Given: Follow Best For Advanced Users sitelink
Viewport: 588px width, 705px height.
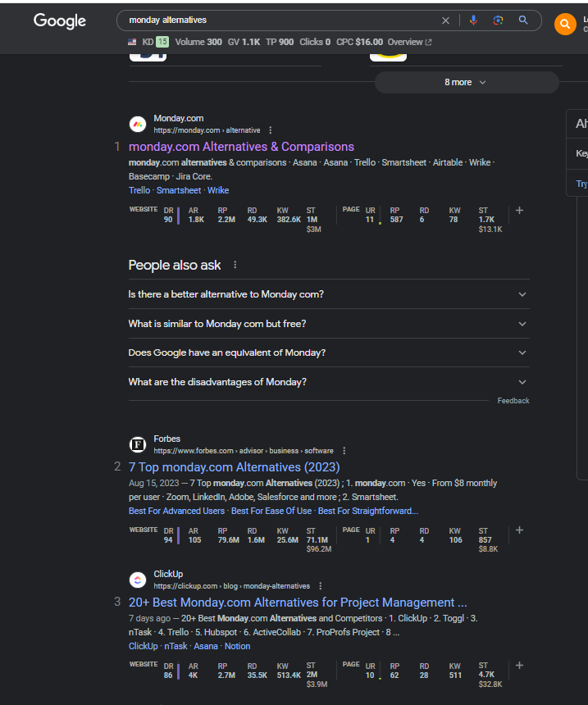Looking at the screenshot, I should [176, 511].
